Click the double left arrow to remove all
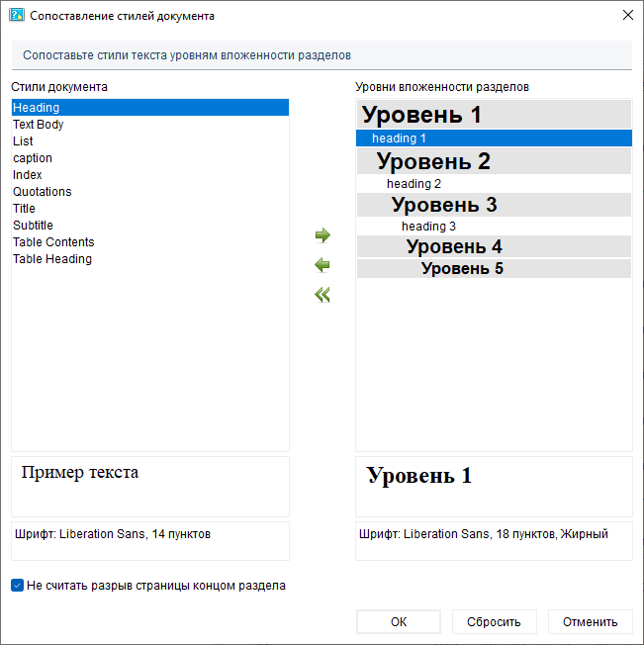The width and height of the screenshot is (644, 645). click(x=322, y=295)
